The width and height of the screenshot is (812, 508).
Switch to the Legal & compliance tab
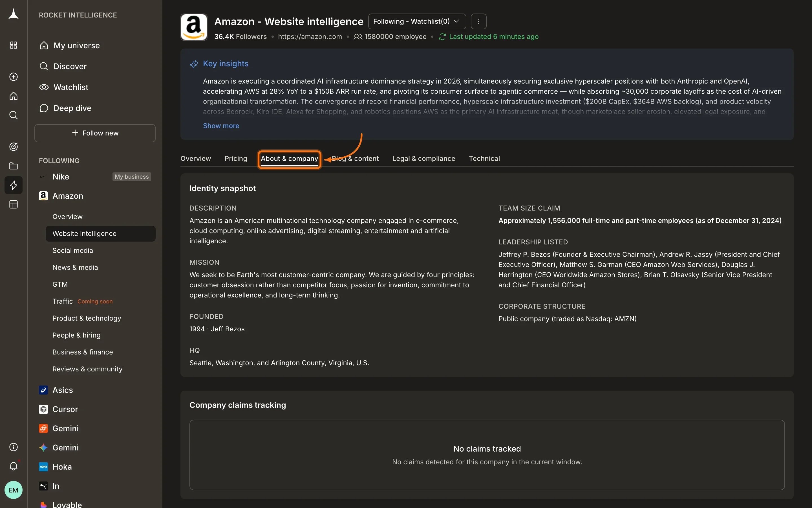[x=423, y=159]
